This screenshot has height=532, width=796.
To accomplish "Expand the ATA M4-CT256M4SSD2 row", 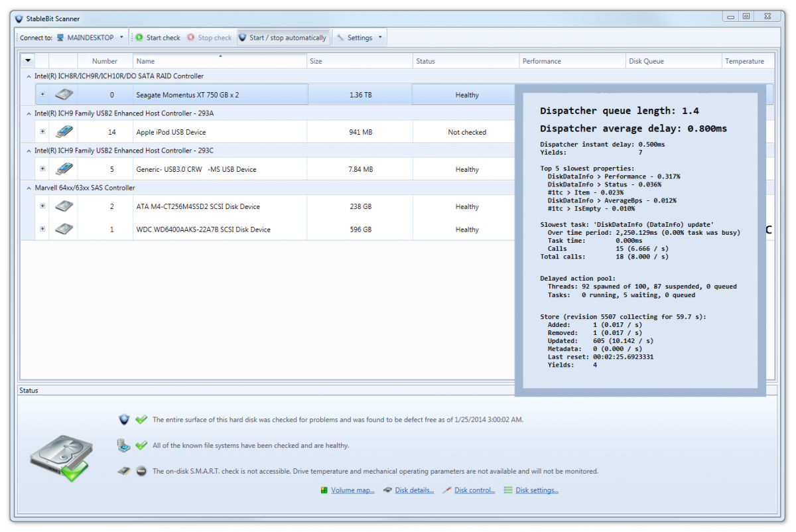I will (42, 206).
